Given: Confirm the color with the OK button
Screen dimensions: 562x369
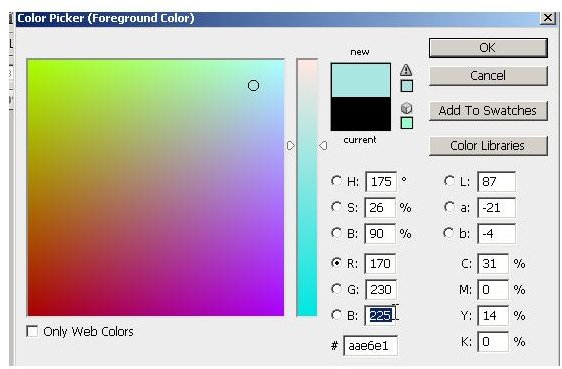Looking at the screenshot, I should pos(488,48).
